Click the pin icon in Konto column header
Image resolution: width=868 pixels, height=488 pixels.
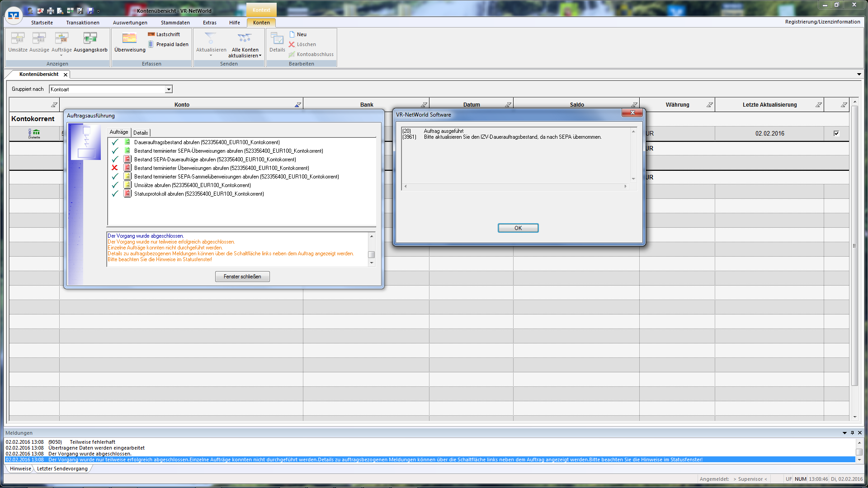click(297, 105)
